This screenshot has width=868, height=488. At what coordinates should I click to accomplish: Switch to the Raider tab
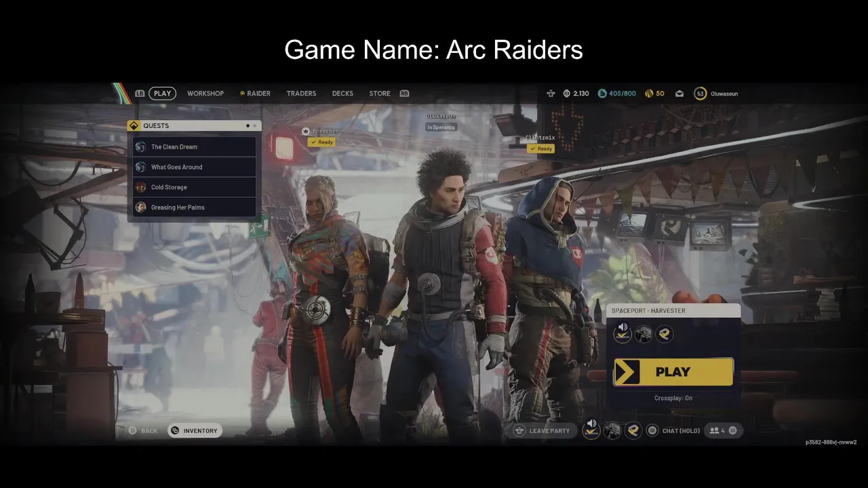[258, 94]
